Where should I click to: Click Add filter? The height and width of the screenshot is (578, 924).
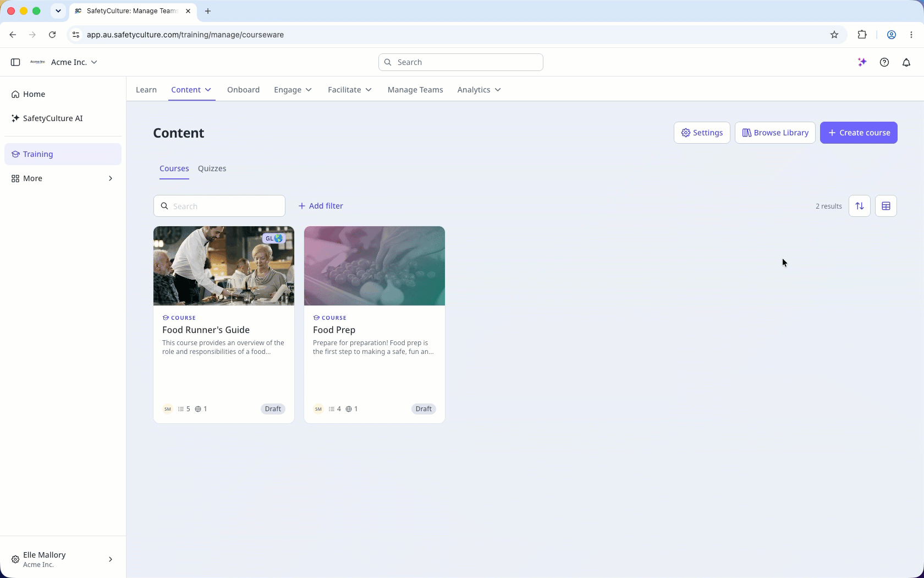pyautogui.click(x=321, y=206)
